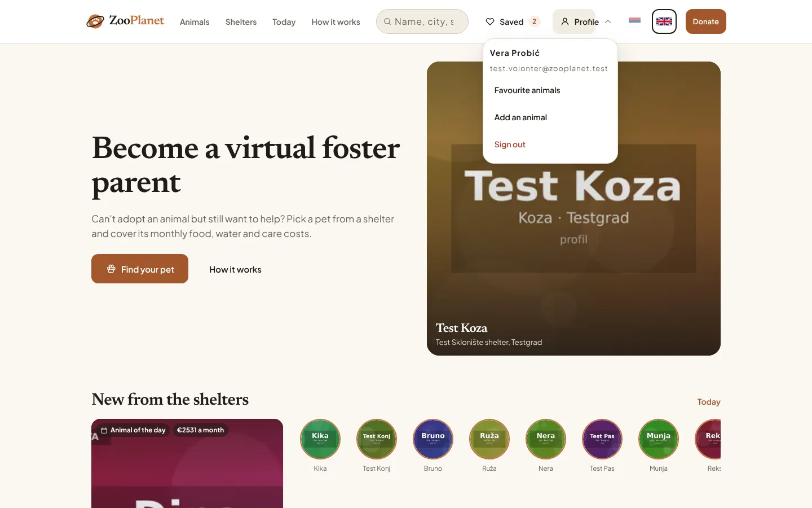Open Munja animal circle

(659, 439)
